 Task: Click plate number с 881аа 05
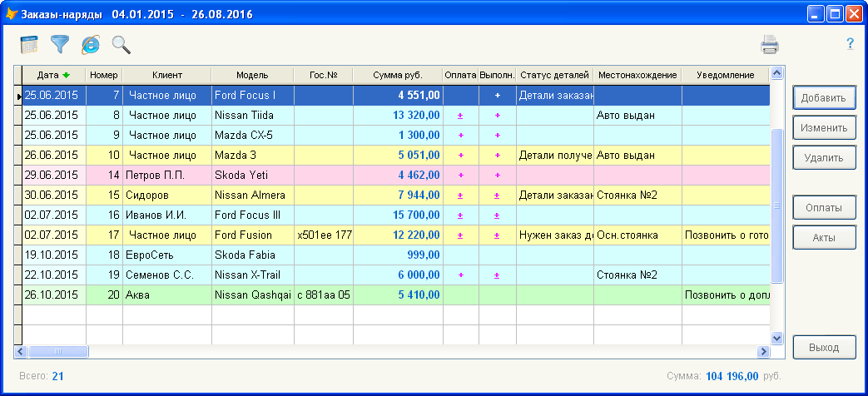coord(323,295)
